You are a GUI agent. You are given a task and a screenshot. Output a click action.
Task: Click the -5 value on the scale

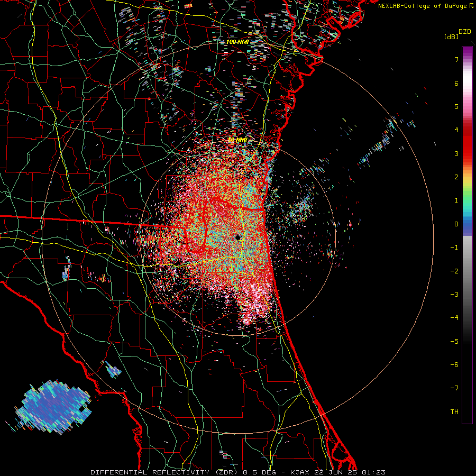[x=454, y=342]
